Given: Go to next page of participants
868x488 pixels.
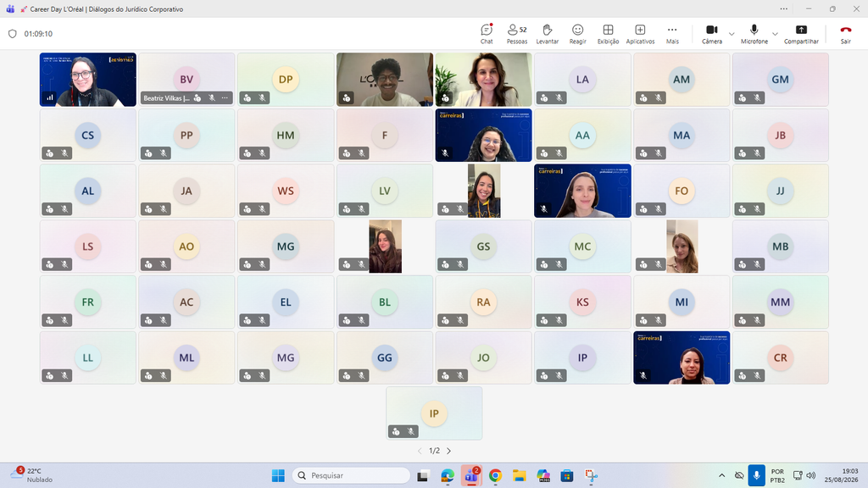Looking at the screenshot, I should [449, 451].
